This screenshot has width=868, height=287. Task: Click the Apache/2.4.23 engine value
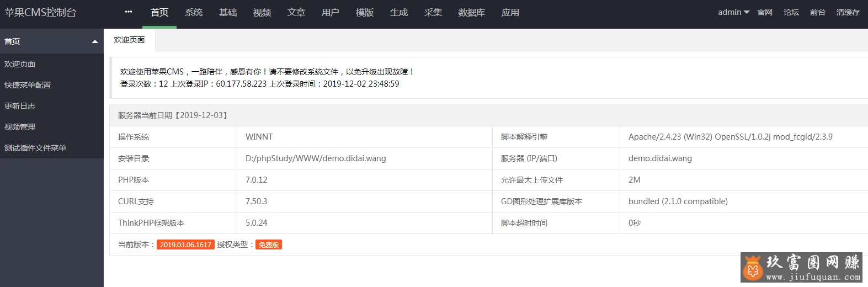click(x=731, y=137)
